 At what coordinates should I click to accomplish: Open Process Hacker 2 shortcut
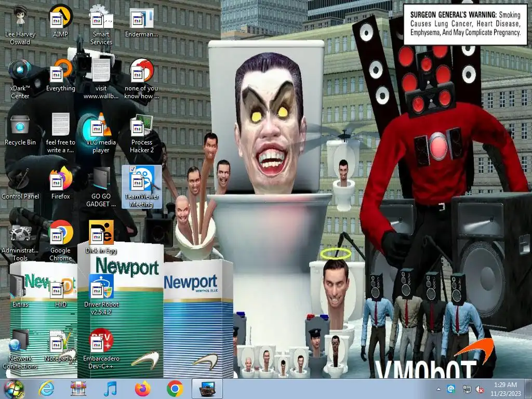(141, 134)
